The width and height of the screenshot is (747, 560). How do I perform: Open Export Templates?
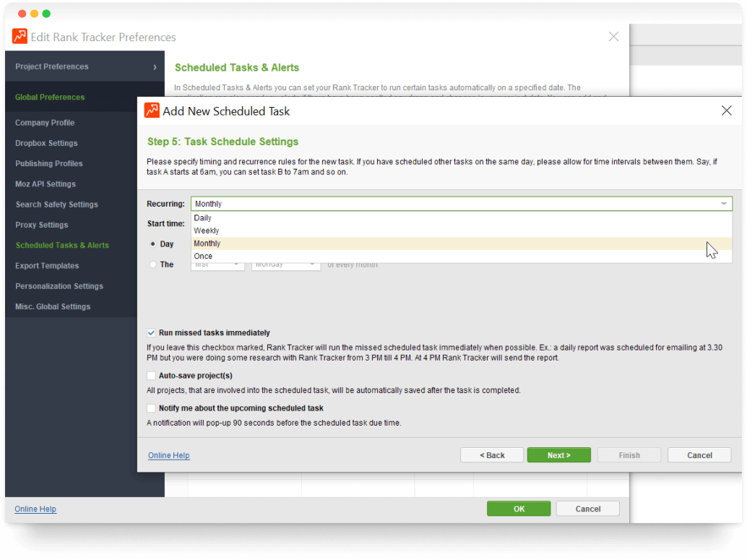point(47,266)
